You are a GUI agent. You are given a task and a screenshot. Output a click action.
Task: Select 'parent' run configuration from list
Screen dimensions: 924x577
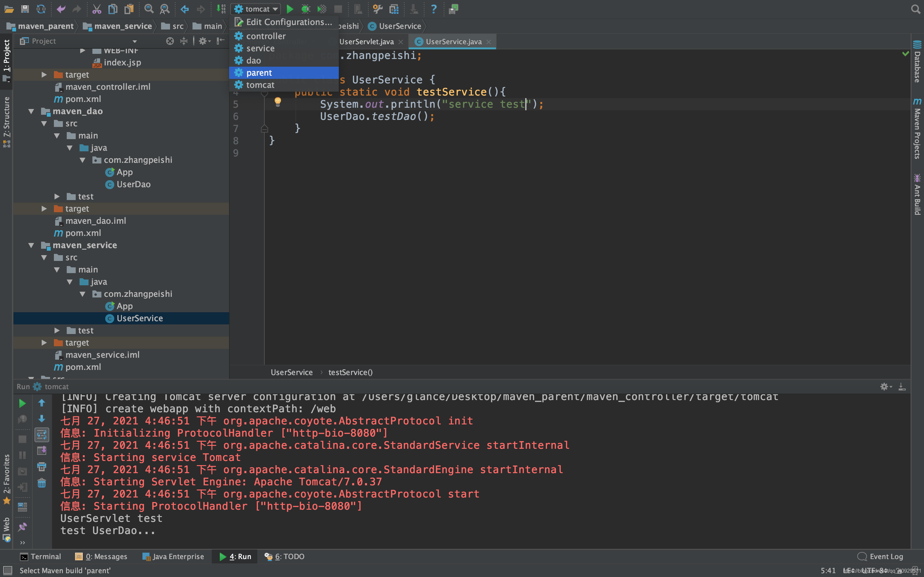[259, 72]
